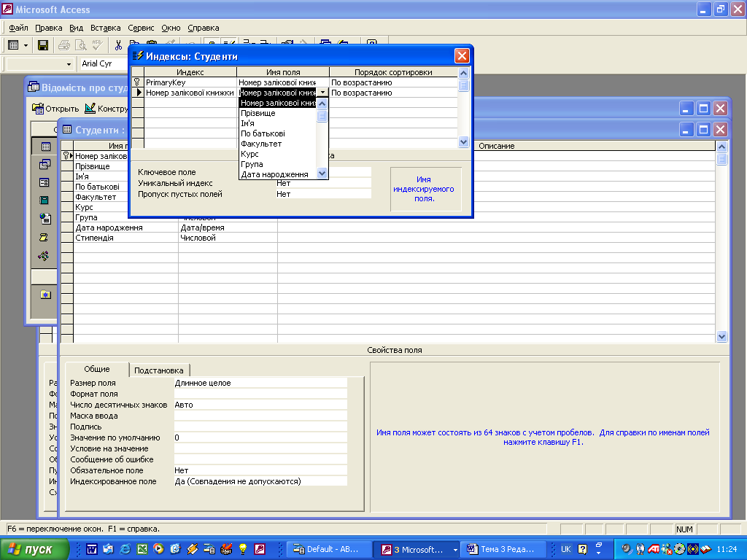Click the Формат поля input field
Viewport: 747px width, 560px height.
click(260, 394)
